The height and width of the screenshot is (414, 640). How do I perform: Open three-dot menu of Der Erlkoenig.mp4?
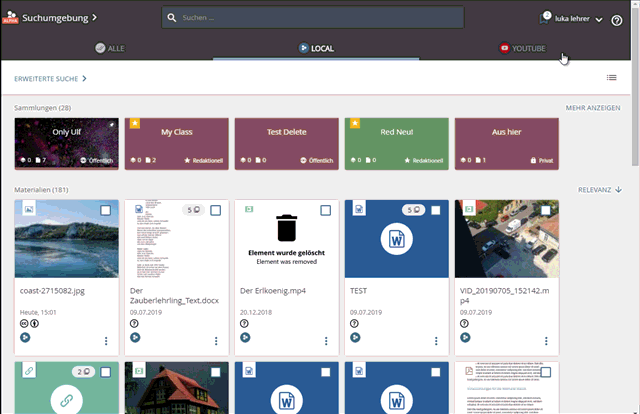[x=326, y=341]
